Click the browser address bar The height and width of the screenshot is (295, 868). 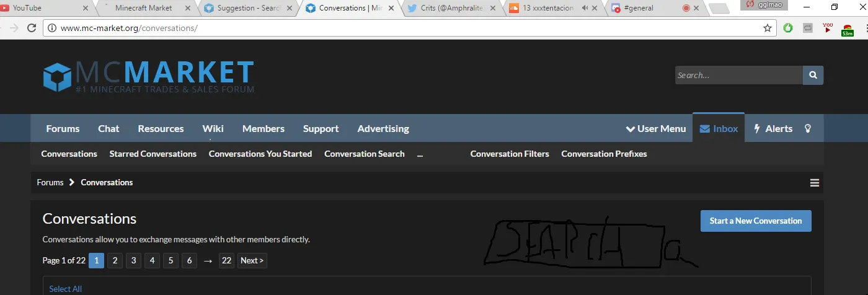[x=409, y=28]
